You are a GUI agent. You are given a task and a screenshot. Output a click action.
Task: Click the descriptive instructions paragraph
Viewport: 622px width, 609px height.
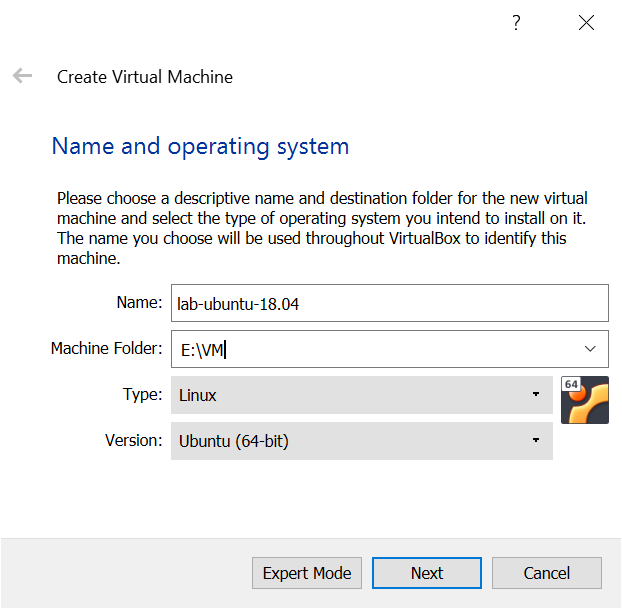(x=322, y=228)
